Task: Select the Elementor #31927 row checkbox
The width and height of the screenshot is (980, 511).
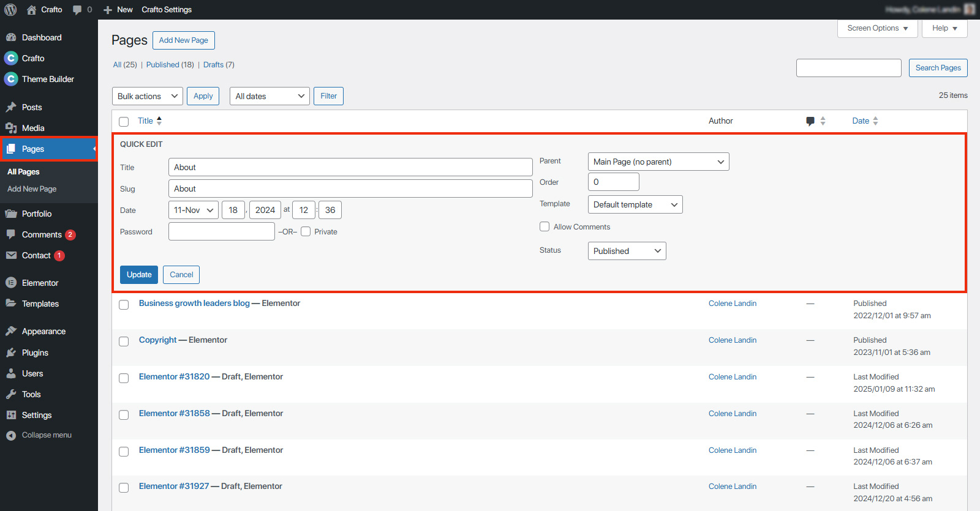Action: click(x=124, y=488)
